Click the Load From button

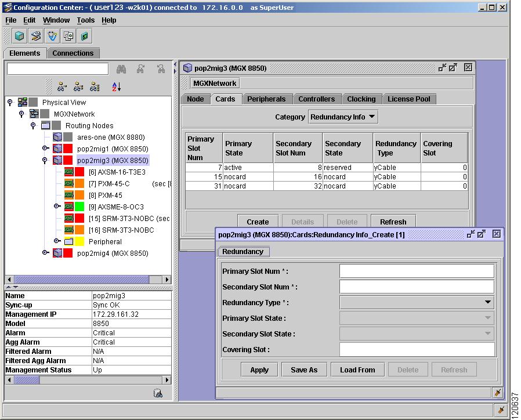[357, 370]
